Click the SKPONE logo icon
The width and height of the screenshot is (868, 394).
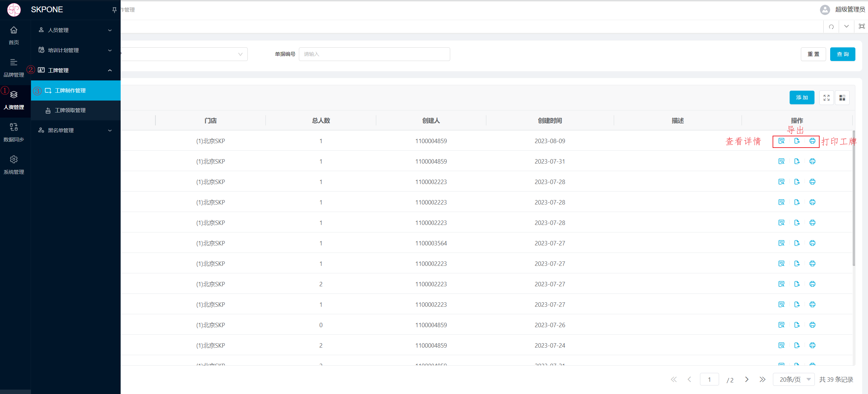click(x=14, y=10)
